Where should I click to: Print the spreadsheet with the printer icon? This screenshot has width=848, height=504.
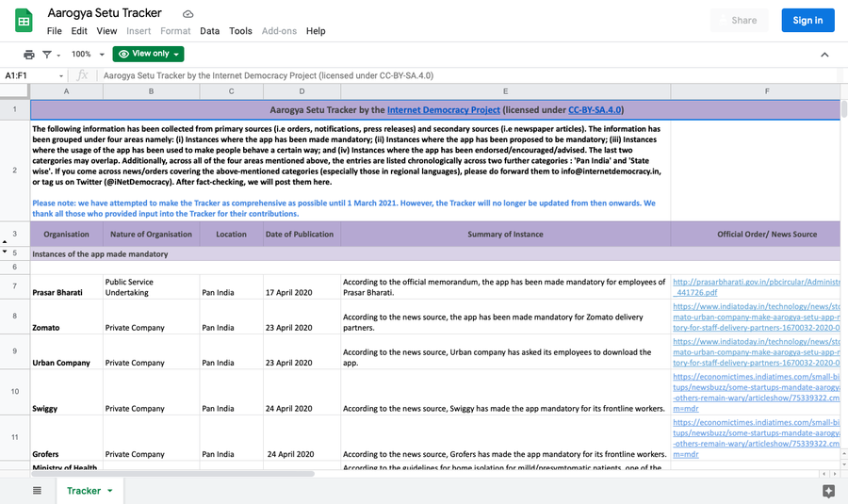tap(28, 54)
